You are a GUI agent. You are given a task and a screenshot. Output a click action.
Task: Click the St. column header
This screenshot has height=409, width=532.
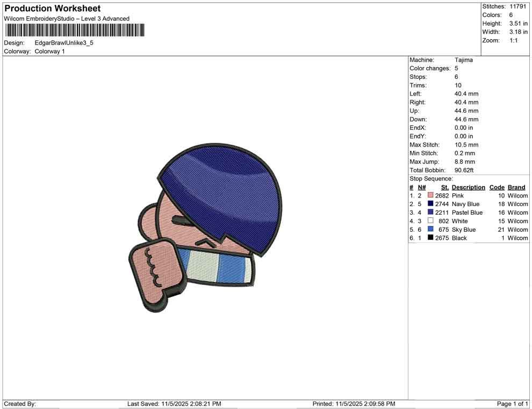445,187
